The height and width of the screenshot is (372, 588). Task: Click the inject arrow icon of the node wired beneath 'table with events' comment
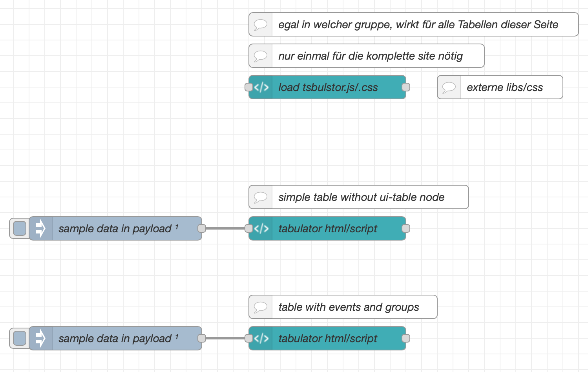tap(40, 338)
